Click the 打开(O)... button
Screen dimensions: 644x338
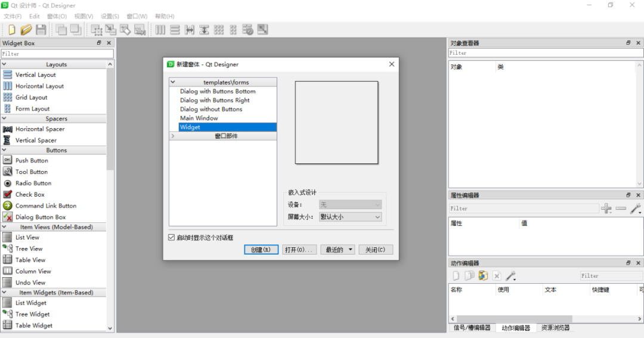299,250
